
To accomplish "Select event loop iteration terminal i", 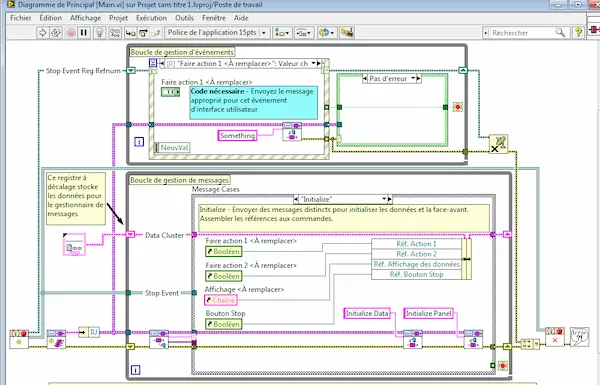I will pos(139,142).
